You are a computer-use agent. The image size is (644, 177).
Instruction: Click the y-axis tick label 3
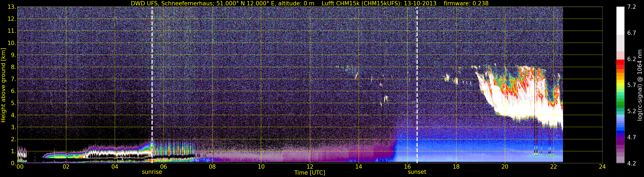13,127
